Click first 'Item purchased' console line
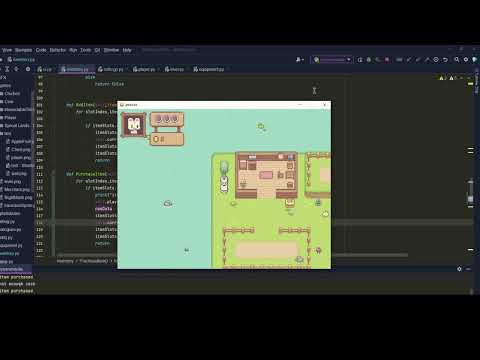This screenshot has width=480, height=360. click(16, 277)
